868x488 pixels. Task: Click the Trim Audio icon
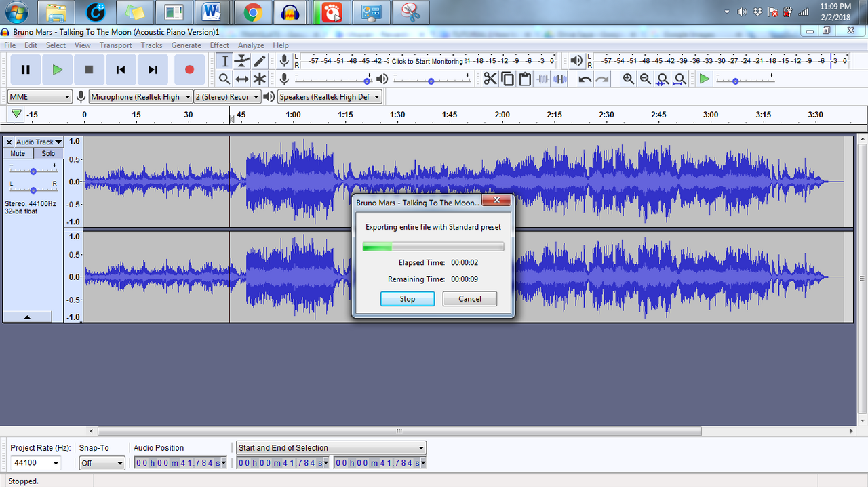[542, 79]
